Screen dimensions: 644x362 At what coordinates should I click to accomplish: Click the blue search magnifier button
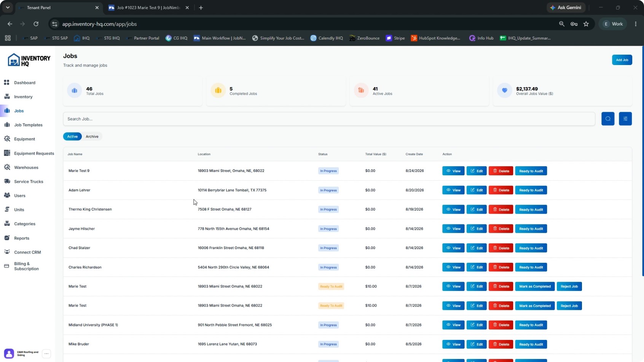(x=608, y=119)
